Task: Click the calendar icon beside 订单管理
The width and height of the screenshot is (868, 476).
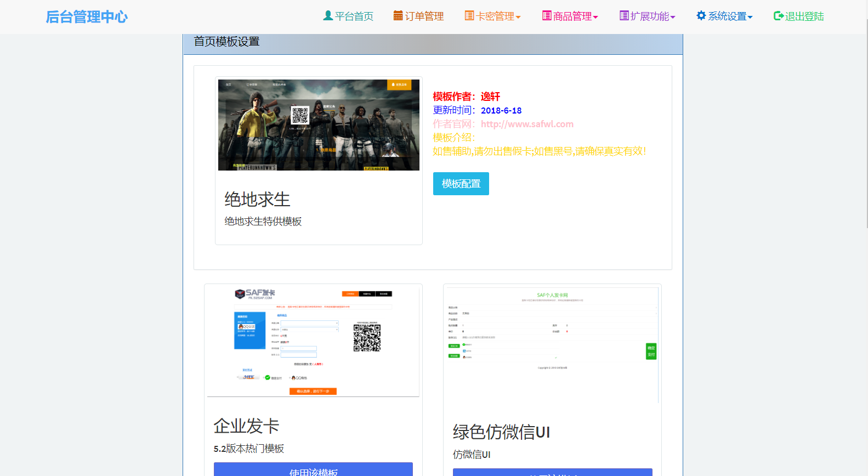Action: [398, 16]
